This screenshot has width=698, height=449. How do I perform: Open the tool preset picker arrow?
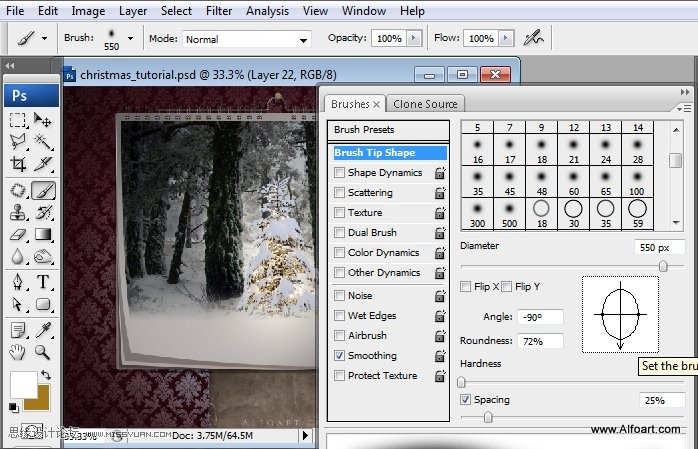45,38
